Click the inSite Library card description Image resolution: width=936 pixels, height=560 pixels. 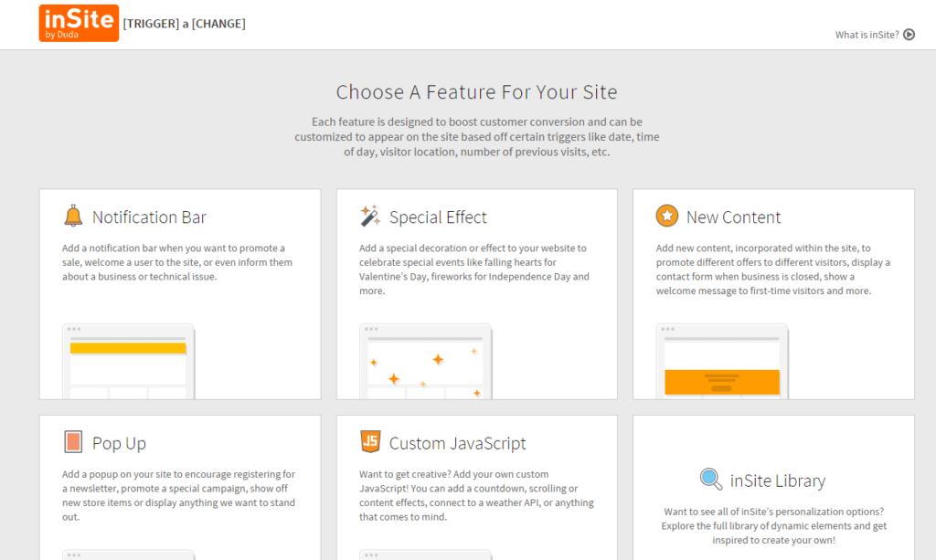(x=773, y=526)
